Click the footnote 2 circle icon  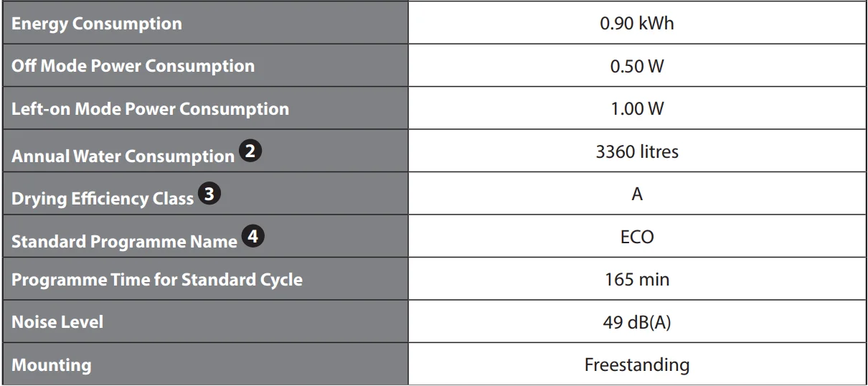tap(250, 152)
